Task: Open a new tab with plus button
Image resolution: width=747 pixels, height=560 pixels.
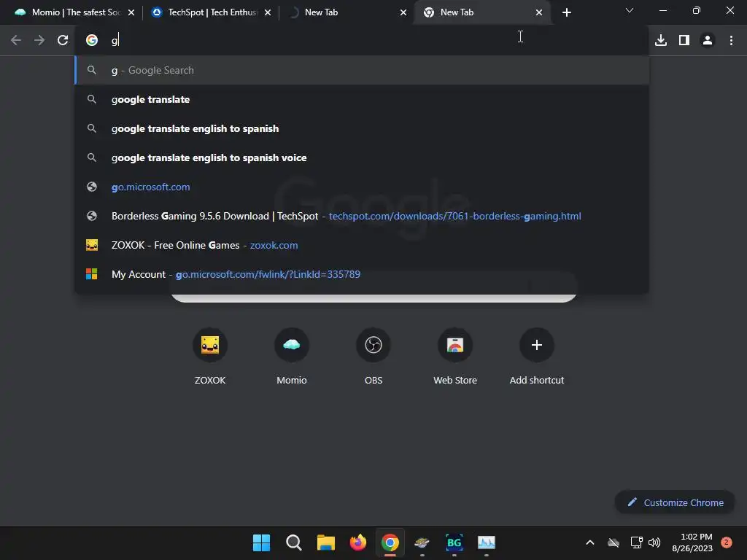Action: (x=566, y=13)
